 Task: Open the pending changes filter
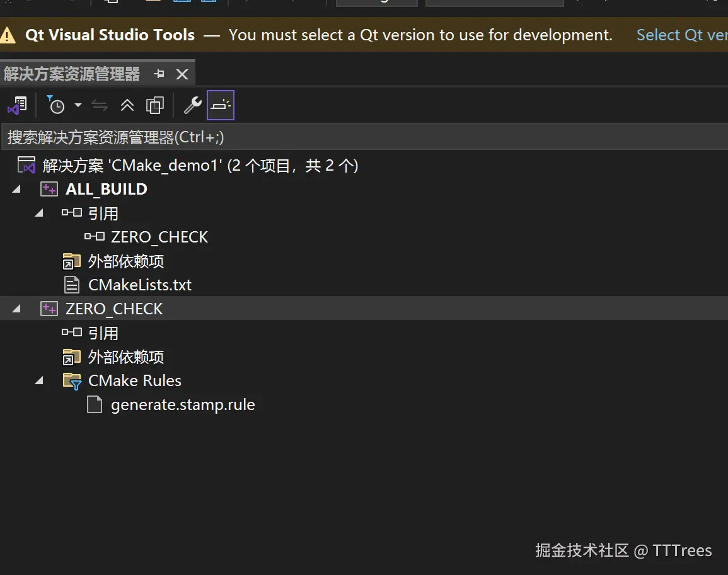coord(56,105)
